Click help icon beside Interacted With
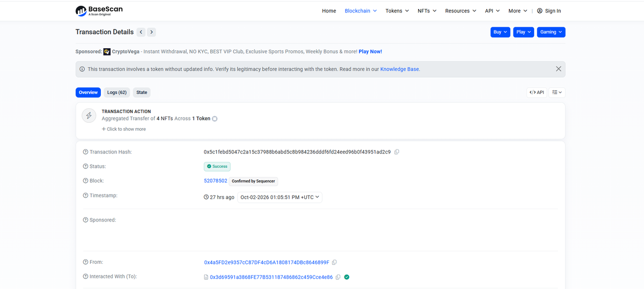Image resolution: width=644 pixels, height=289 pixels. (x=85, y=277)
